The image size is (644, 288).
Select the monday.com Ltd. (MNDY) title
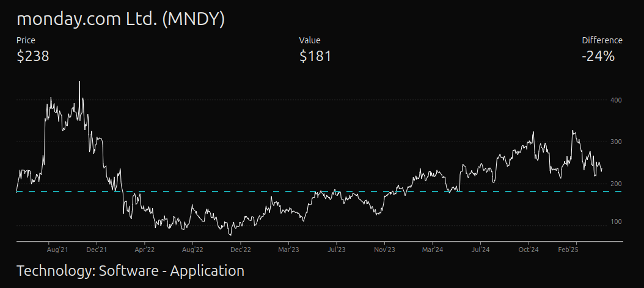[x=120, y=20]
